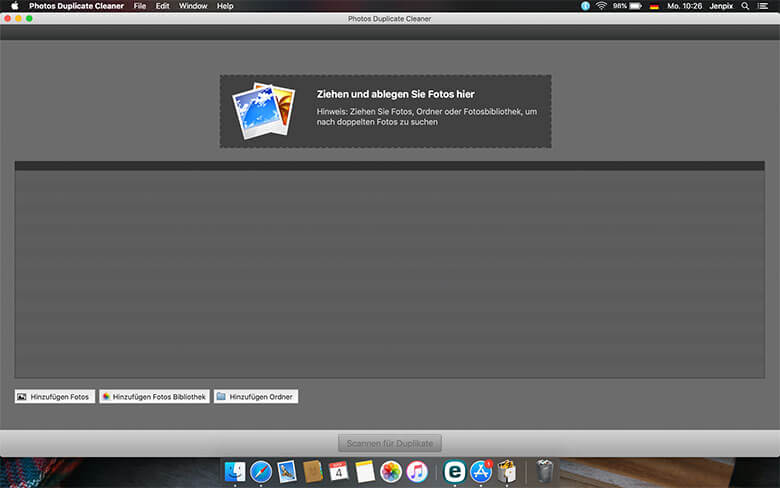Launch Safari from the dock

coord(262,471)
